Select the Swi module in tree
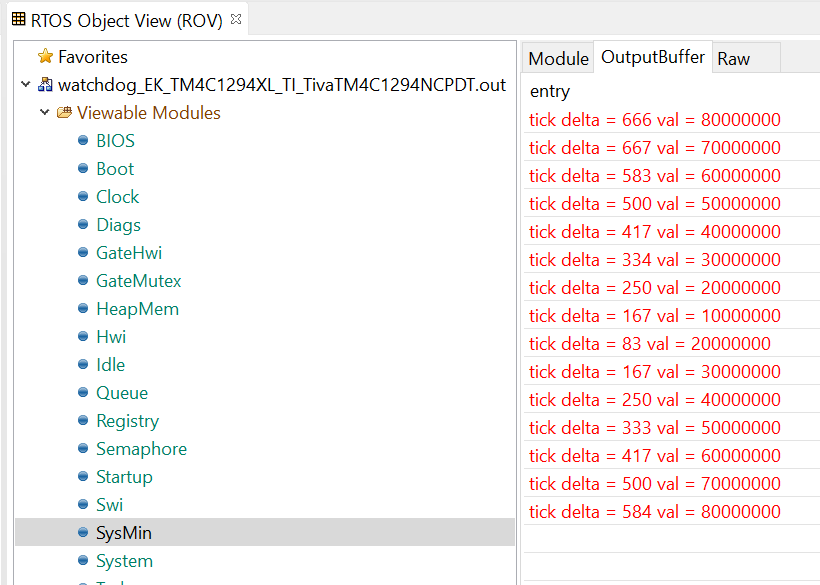820x585 pixels. pos(109,505)
